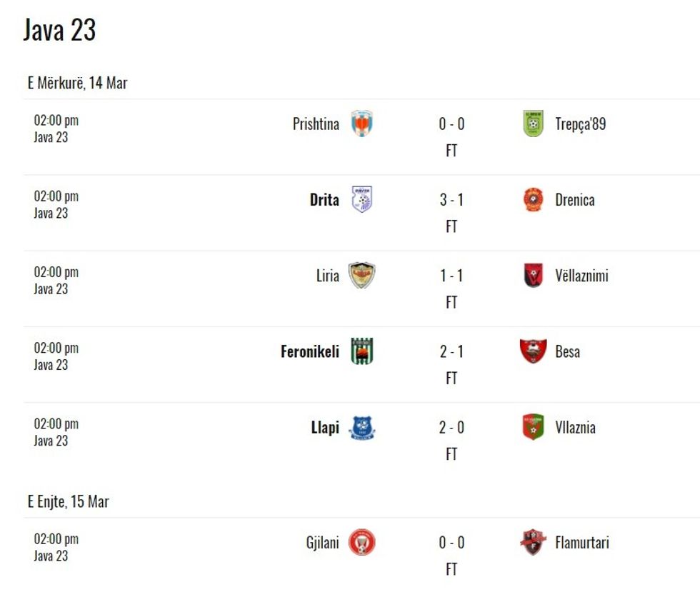Viewport: 700px width, 597px height.
Task: Open the Feronikeli team page link
Action: click(x=310, y=351)
